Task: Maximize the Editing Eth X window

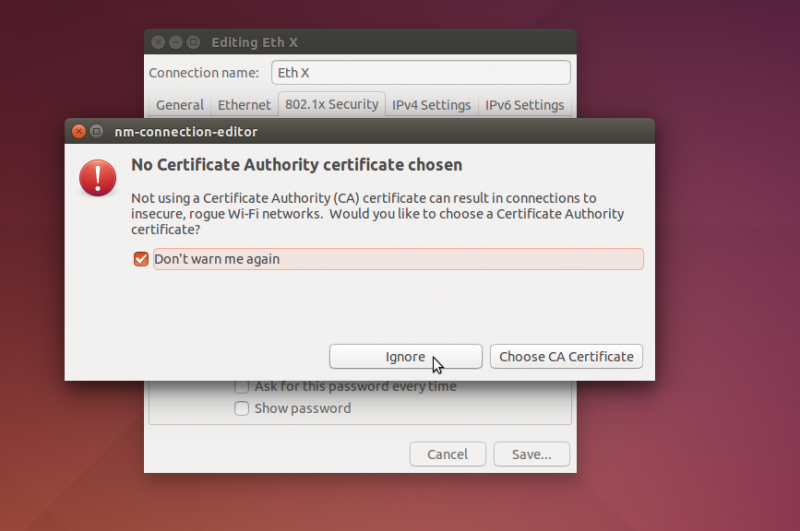Action: (193, 42)
